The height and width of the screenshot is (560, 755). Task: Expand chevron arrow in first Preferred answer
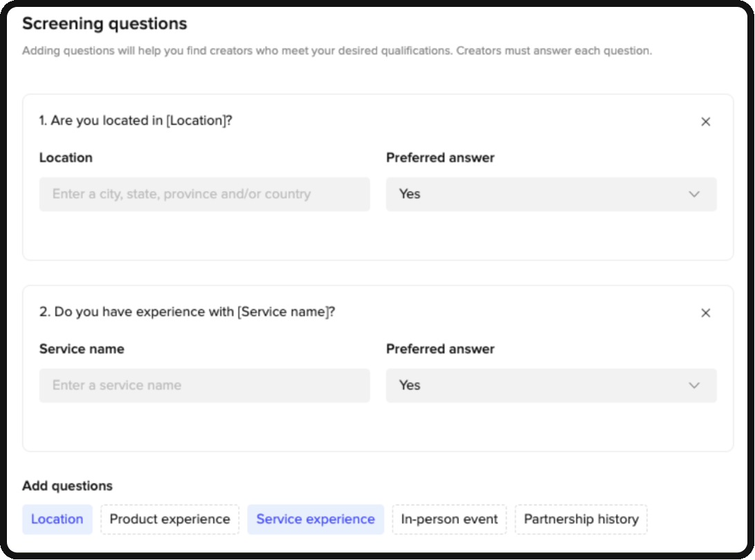coord(694,194)
